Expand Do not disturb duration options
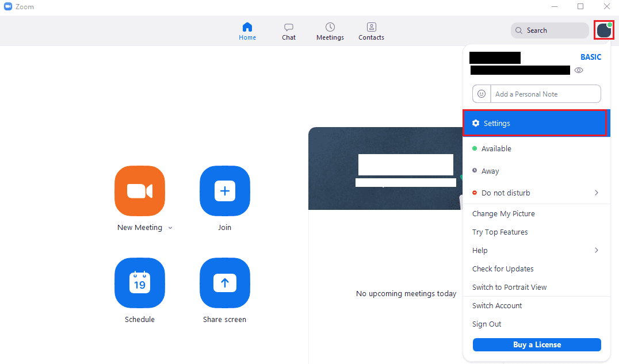The height and width of the screenshot is (364, 619). 597,193
